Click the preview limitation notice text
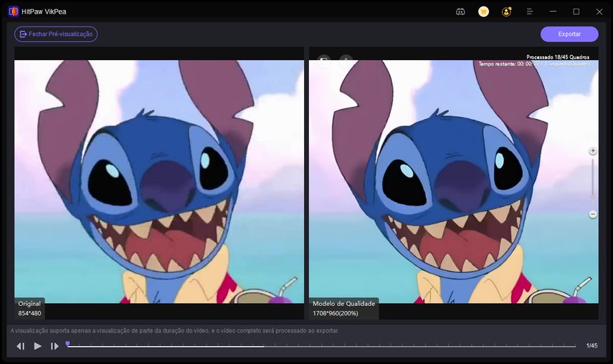This screenshot has height=364, width=613. (174, 331)
